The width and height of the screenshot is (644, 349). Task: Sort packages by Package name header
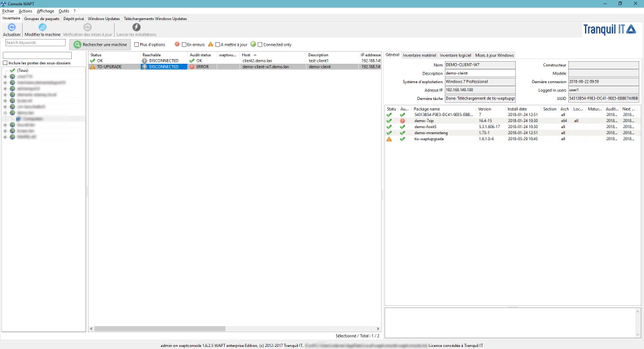coord(443,109)
